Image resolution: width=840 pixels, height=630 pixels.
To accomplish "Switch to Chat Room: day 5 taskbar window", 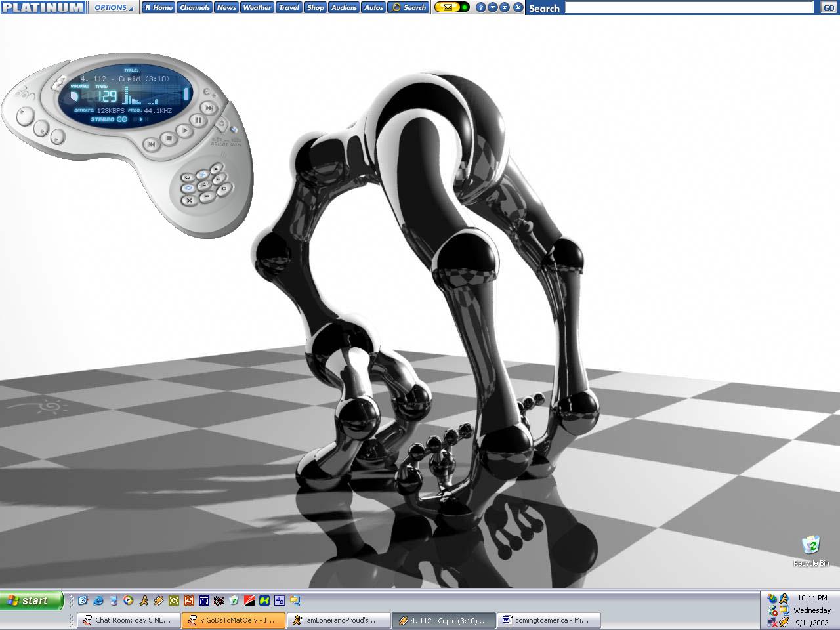I will [x=129, y=620].
